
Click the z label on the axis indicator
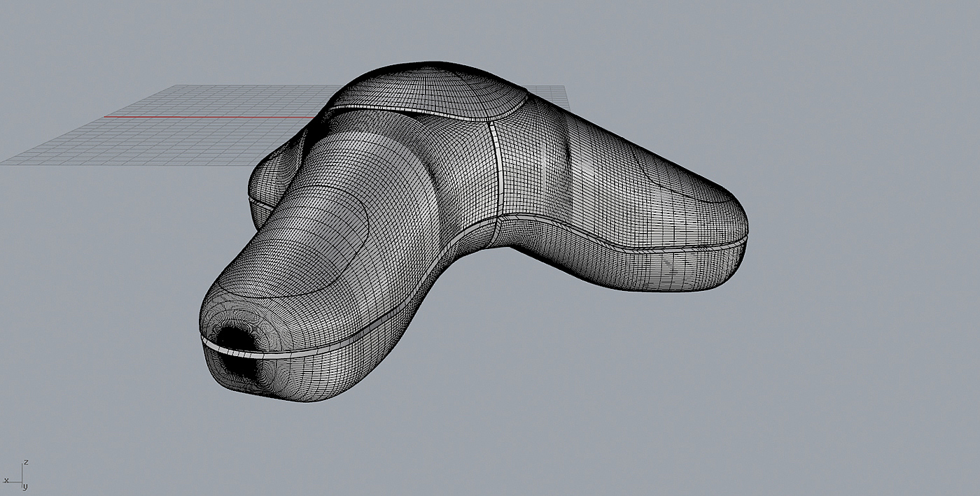tap(26, 462)
